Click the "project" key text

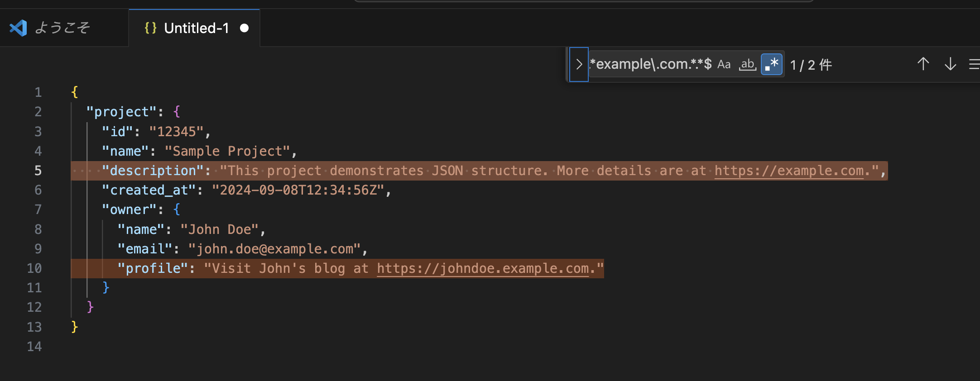121,112
